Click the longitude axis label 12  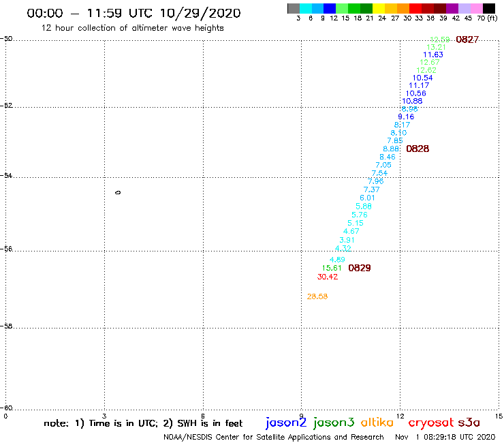[400, 416]
